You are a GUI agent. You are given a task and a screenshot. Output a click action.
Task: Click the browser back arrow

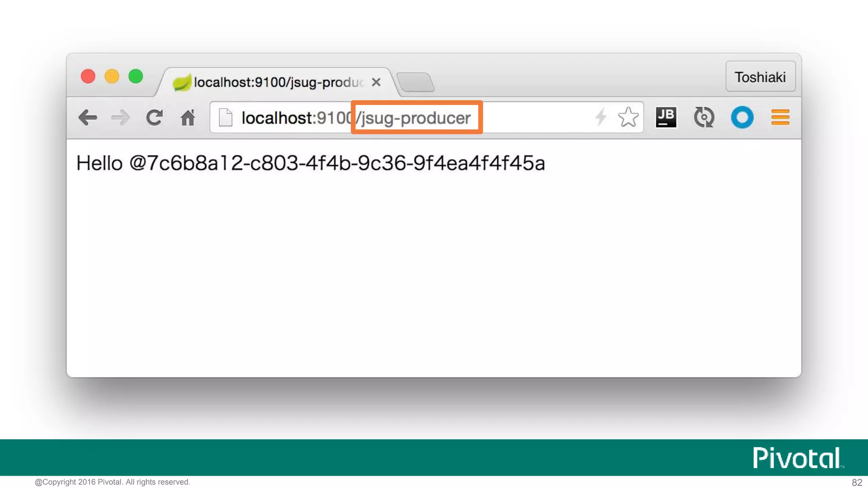pyautogui.click(x=88, y=118)
